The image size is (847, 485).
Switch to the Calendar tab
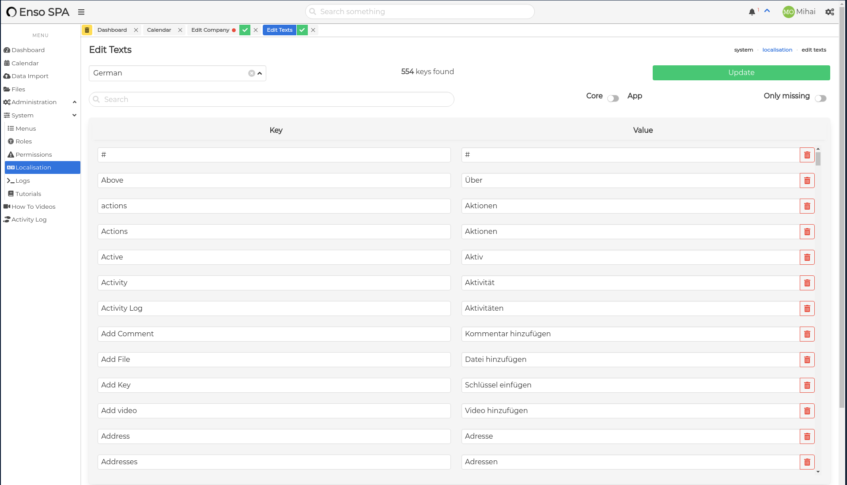pyautogui.click(x=159, y=30)
